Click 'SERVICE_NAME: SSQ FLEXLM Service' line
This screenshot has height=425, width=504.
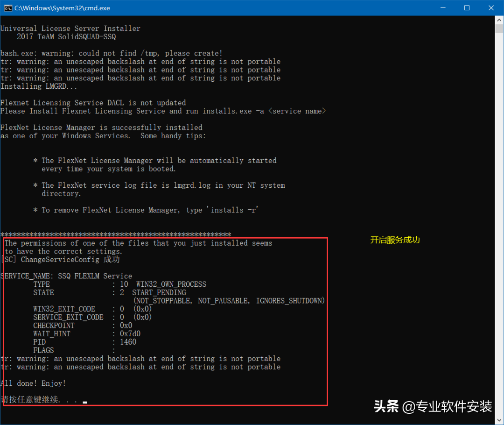click(x=66, y=276)
